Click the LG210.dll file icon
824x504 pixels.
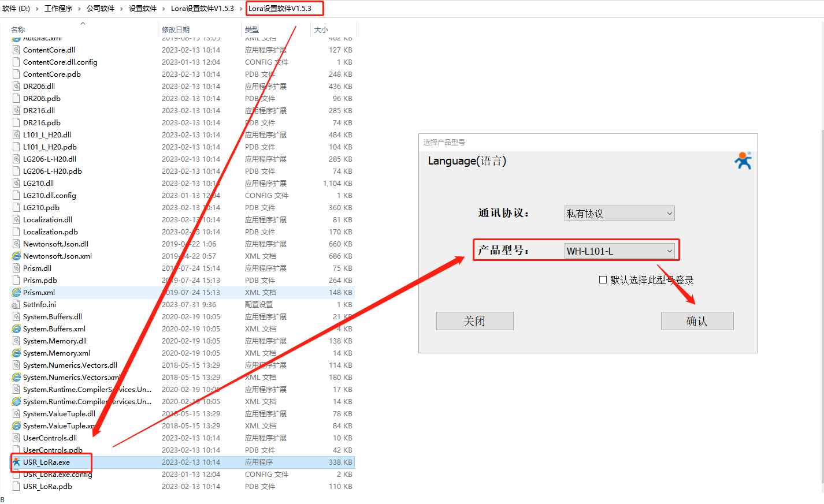[16, 183]
